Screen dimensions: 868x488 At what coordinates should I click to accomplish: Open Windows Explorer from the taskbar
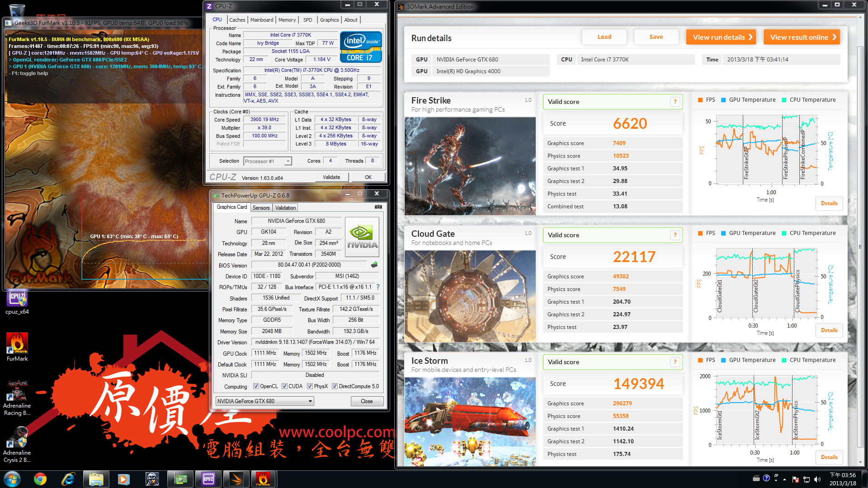pos(96,479)
